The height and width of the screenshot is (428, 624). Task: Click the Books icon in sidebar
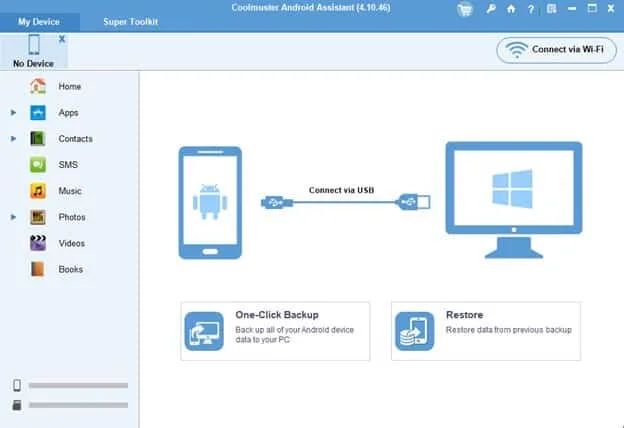click(38, 269)
